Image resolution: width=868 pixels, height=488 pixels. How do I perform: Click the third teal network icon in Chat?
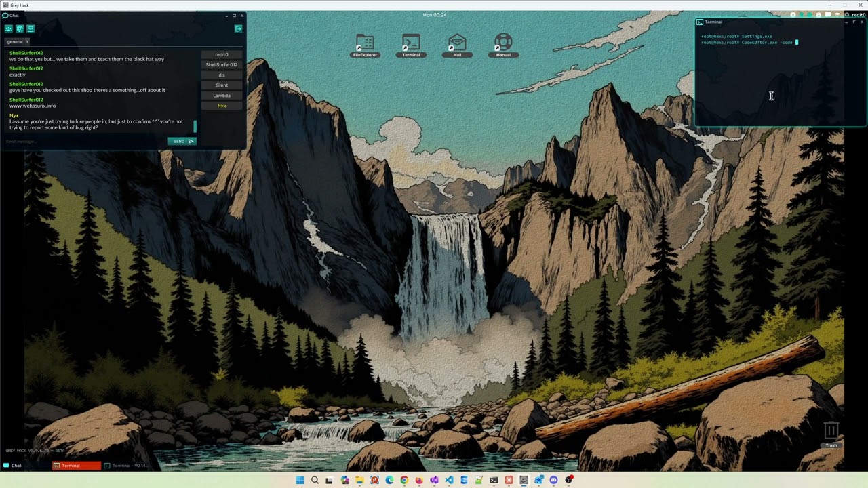(x=31, y=28)
